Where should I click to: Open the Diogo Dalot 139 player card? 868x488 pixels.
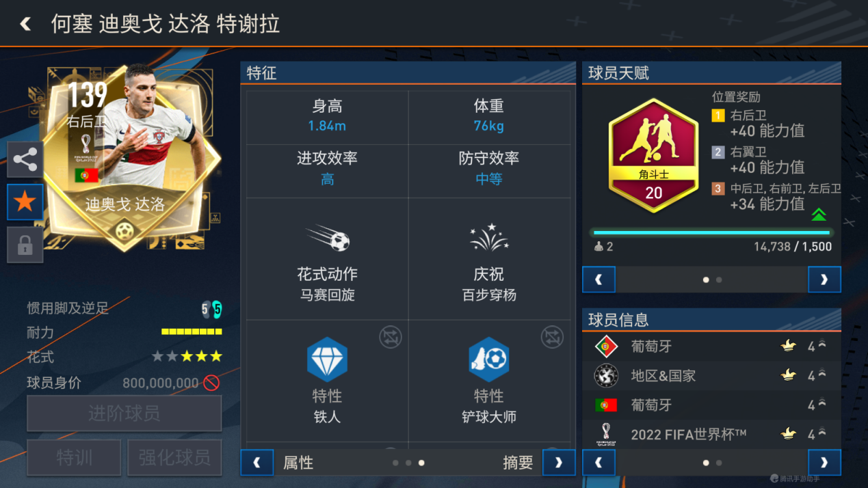124,157
